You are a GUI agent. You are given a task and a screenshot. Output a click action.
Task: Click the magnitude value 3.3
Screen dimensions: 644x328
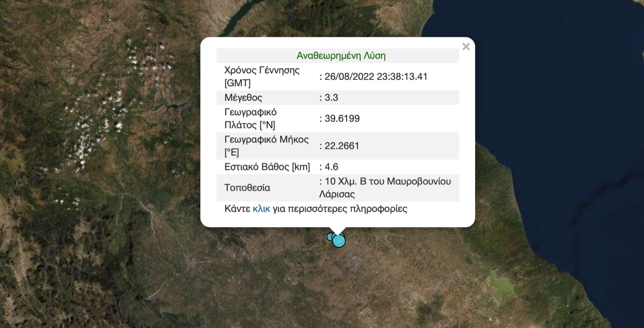(x=331, y=98)
